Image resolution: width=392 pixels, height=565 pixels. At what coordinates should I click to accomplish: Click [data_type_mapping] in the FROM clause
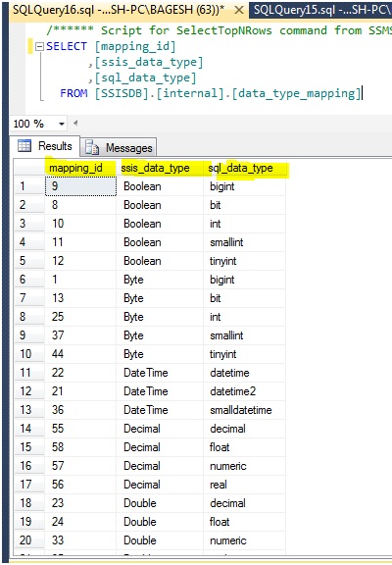(x=297, y=94)
